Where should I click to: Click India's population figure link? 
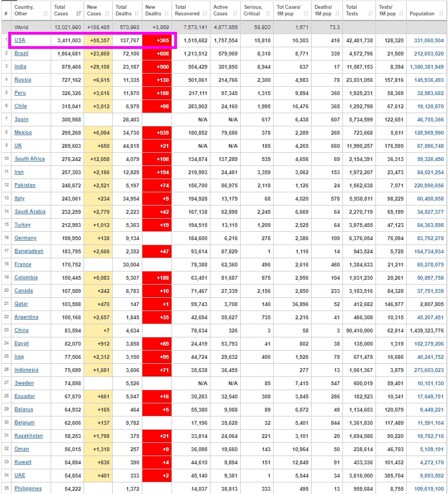[x=427, y=66]
